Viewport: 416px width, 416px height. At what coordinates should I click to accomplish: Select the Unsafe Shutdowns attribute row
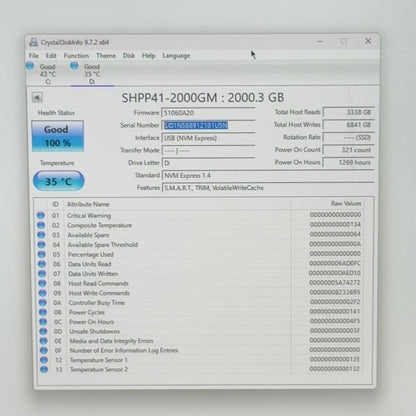(x=199, y=331)
